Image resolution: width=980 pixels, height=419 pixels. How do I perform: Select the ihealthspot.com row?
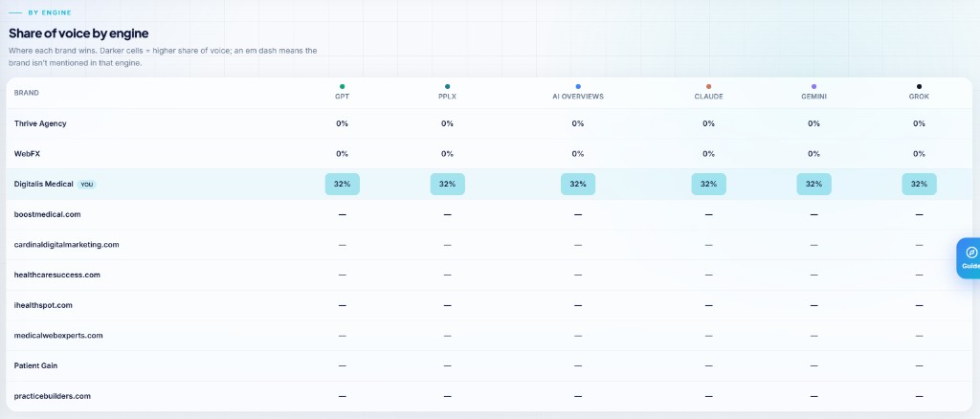pos(489,305)
